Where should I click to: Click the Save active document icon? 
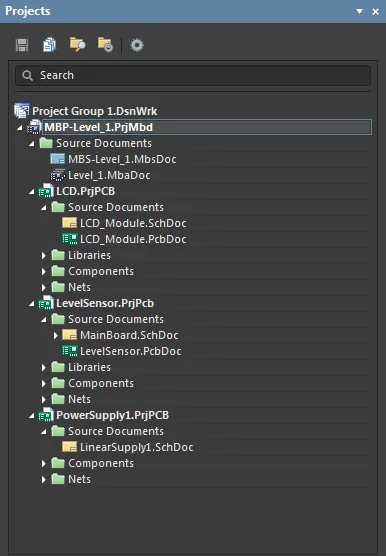click(22, 45)
